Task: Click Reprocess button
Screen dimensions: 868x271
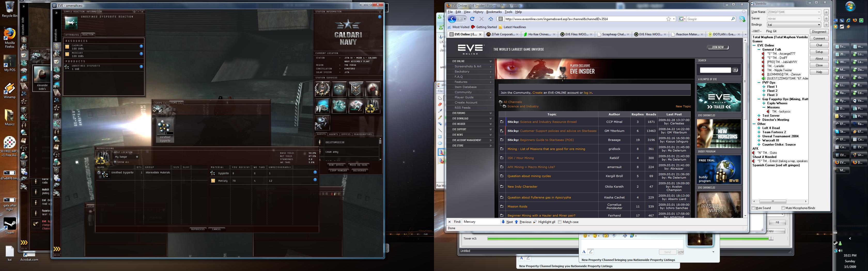Action: (198, 229)
